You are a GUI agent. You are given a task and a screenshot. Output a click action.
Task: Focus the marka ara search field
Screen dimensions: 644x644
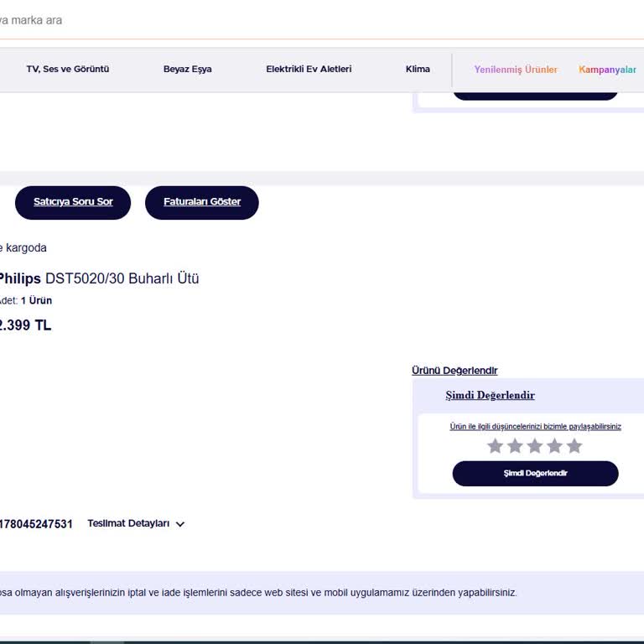pyautogui.click(x=322, y=20)
